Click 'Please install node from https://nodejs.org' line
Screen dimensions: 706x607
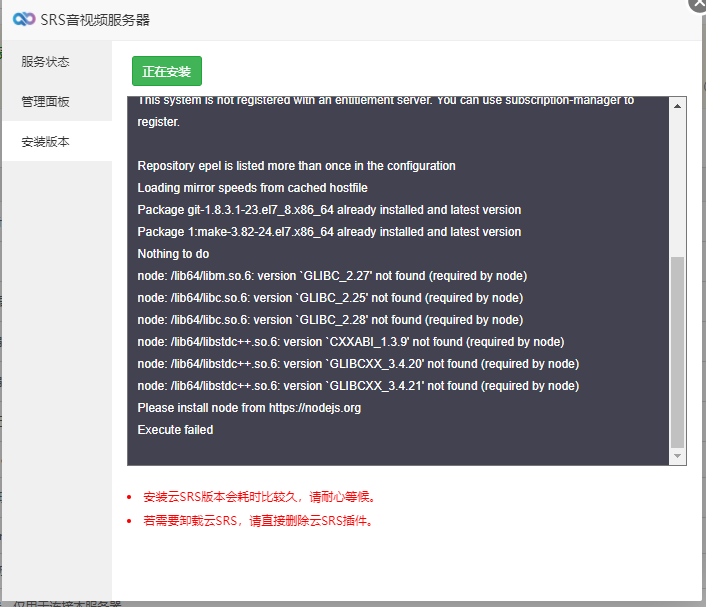click(249, 408)
